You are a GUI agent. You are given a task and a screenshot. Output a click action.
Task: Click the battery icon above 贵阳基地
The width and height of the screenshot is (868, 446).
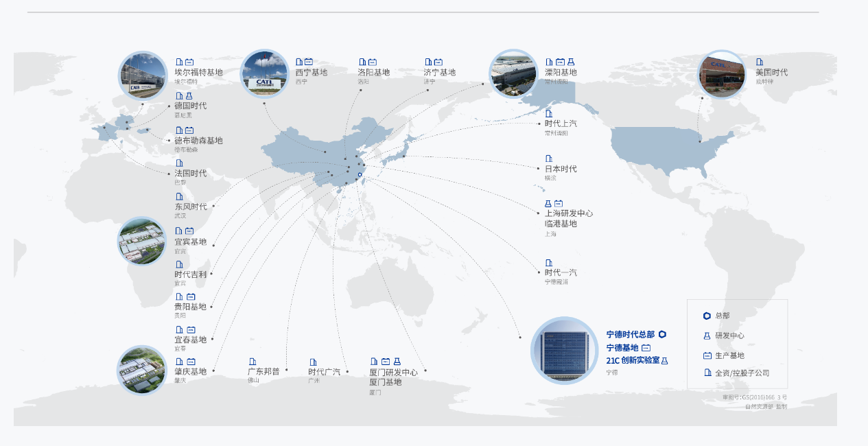[x=191, y=297]
